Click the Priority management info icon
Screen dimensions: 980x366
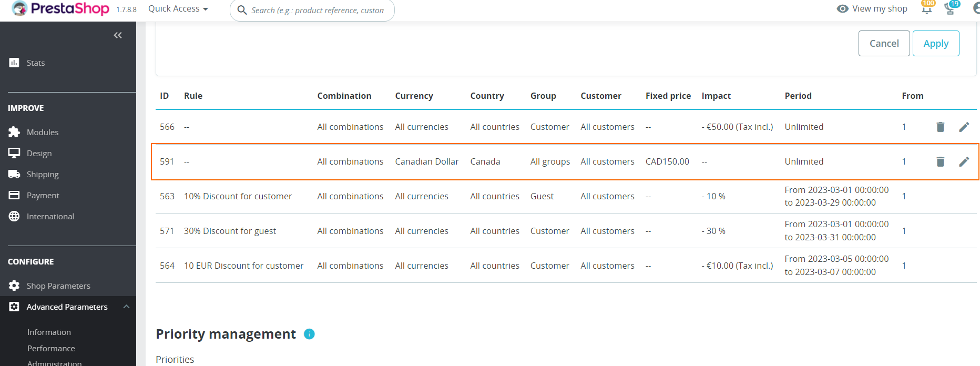click(309, 334)
